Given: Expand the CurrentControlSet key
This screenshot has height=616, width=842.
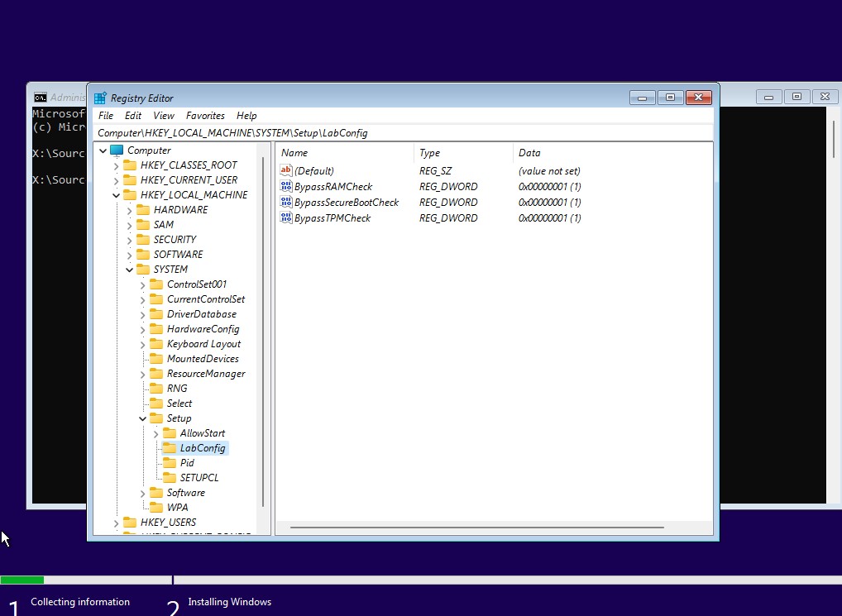Looking at the screenshot, I should coord(142,300).
